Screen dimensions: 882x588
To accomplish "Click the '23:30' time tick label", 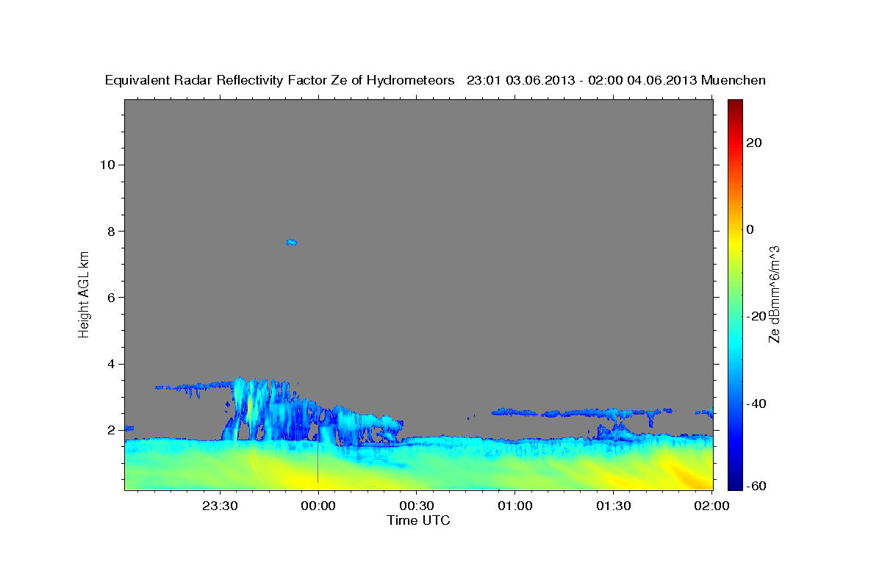I will [x=220, y=506].
